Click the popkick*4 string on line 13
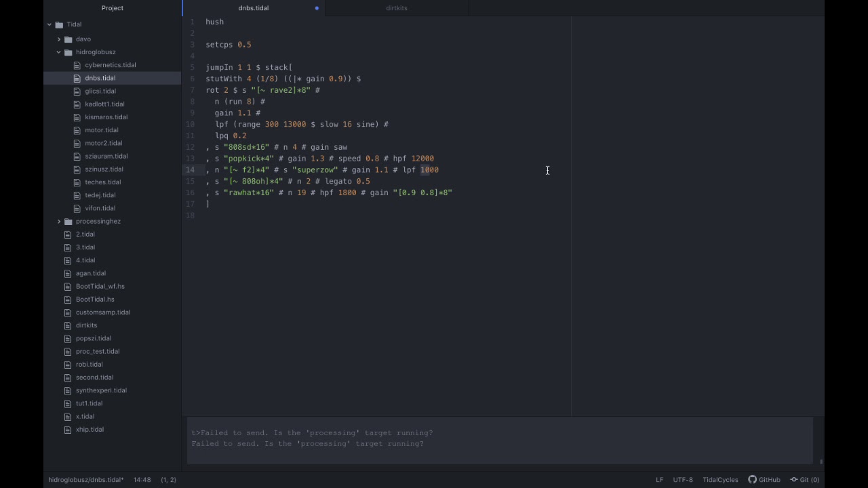This screenshot has width=868, height=488. click(249, 159)
